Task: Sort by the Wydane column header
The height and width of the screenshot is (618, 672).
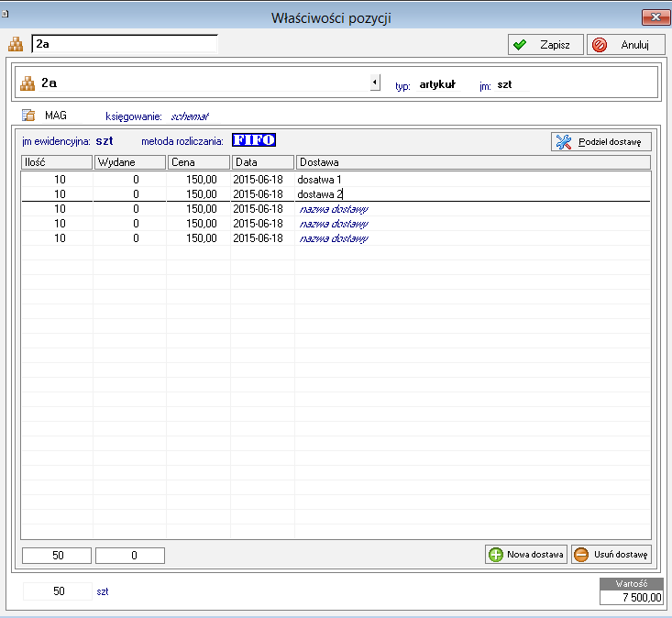Action: (x=129, y=162)
